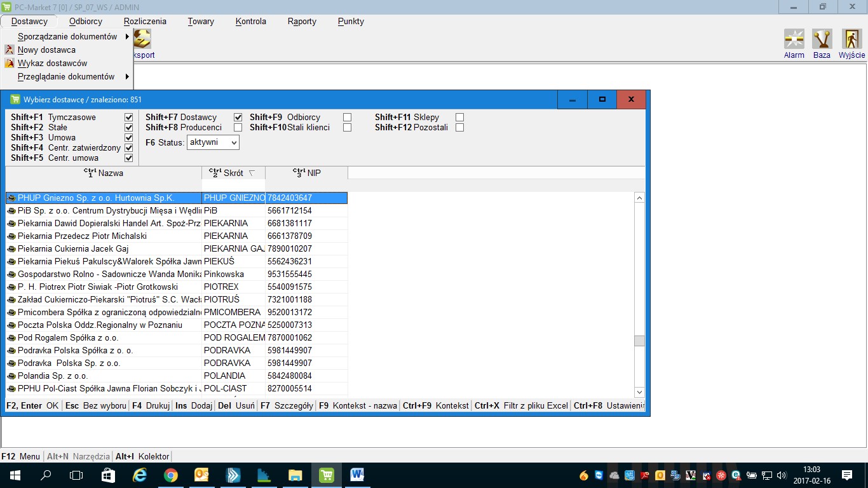Click the Alarm toolbar icon
The image size is (868, 488).
794,39
